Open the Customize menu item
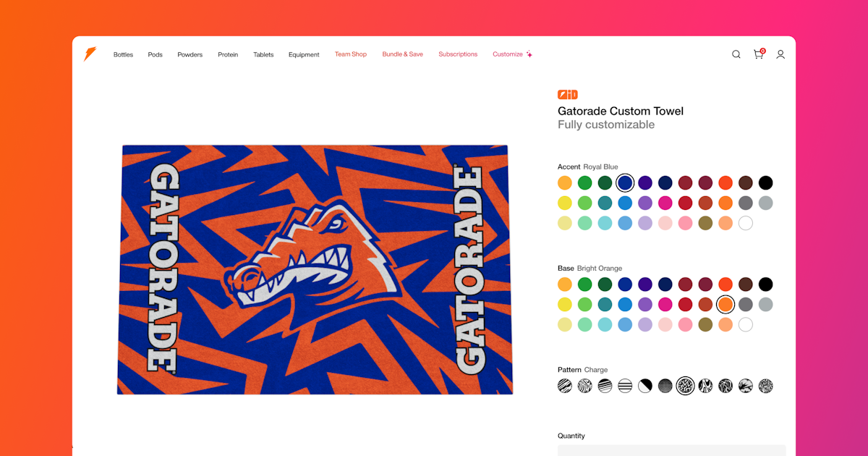Screen dimensions: 868x456 click(507, 54)
